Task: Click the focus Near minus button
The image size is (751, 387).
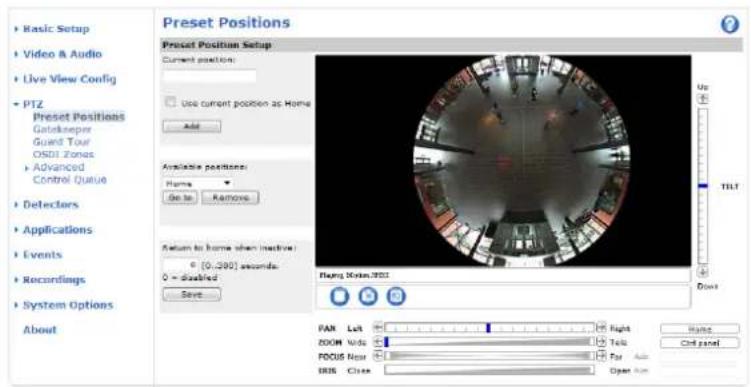Action: [377, 356]
